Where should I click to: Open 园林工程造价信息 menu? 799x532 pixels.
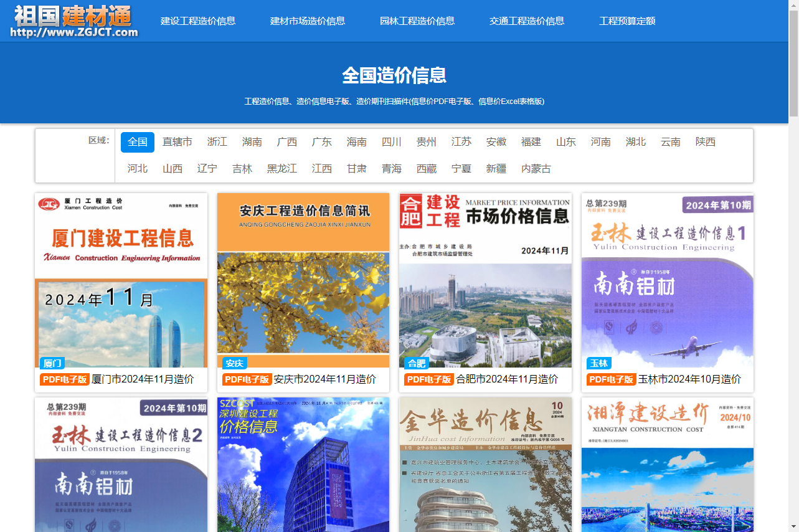pos(417,21)
